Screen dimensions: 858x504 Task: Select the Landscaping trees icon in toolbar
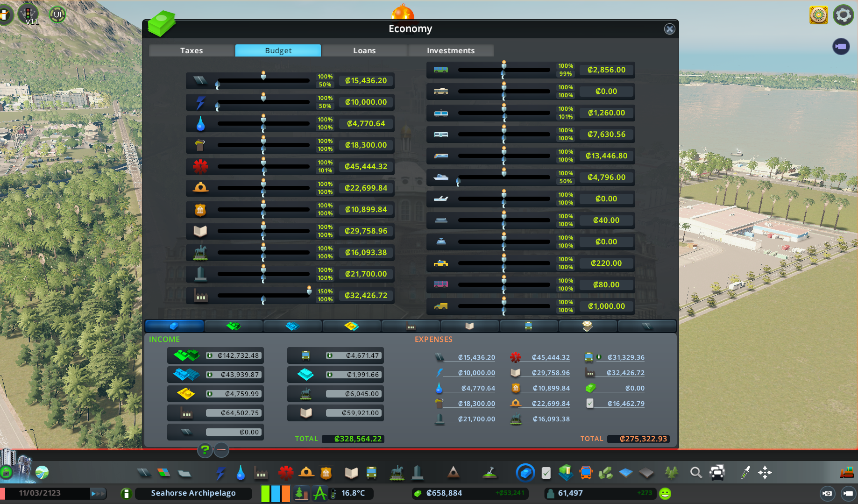[671, 473]
